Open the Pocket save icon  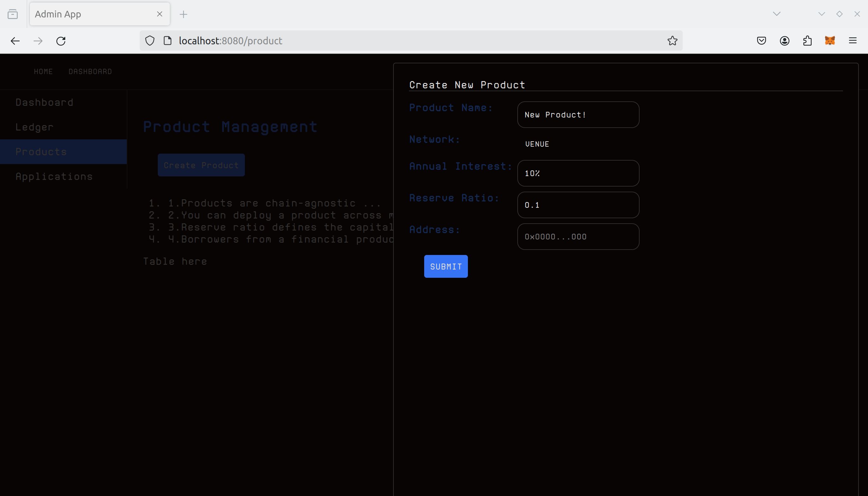point(761,41)
